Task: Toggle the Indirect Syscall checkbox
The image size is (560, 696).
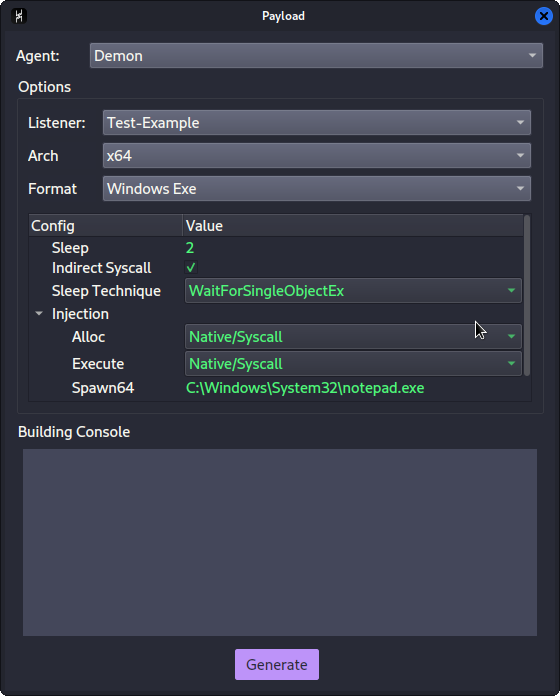Action: (x=191, y=268)
